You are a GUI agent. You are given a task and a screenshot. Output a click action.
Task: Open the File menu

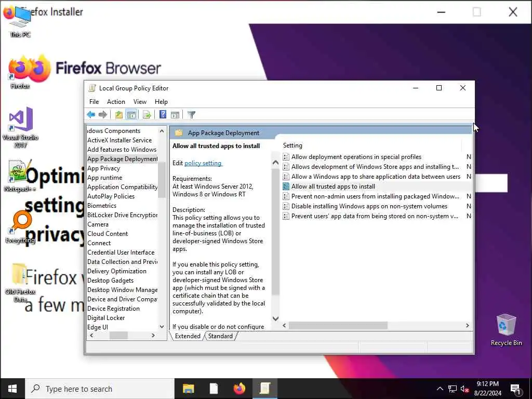94,102
